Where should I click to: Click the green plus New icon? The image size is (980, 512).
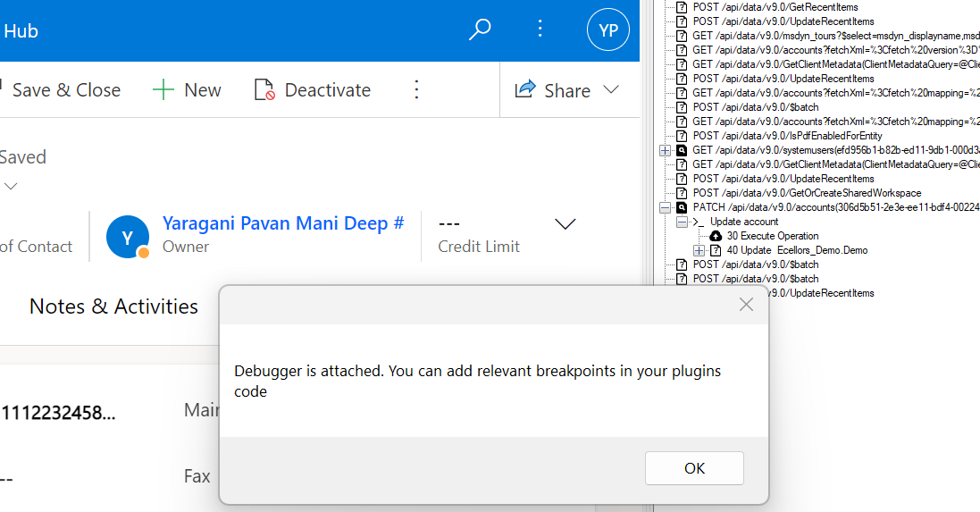pyautogui.click(x=163, y=90)
